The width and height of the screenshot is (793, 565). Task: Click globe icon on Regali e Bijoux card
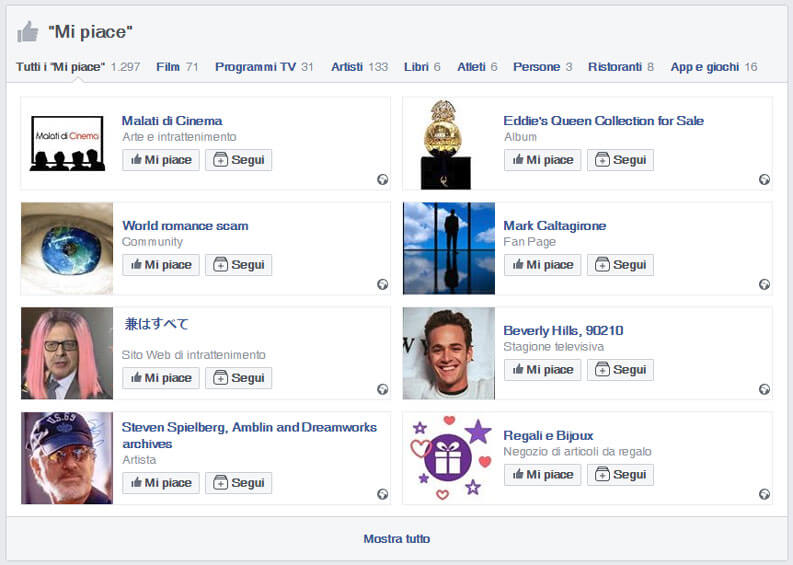point(764,494)
